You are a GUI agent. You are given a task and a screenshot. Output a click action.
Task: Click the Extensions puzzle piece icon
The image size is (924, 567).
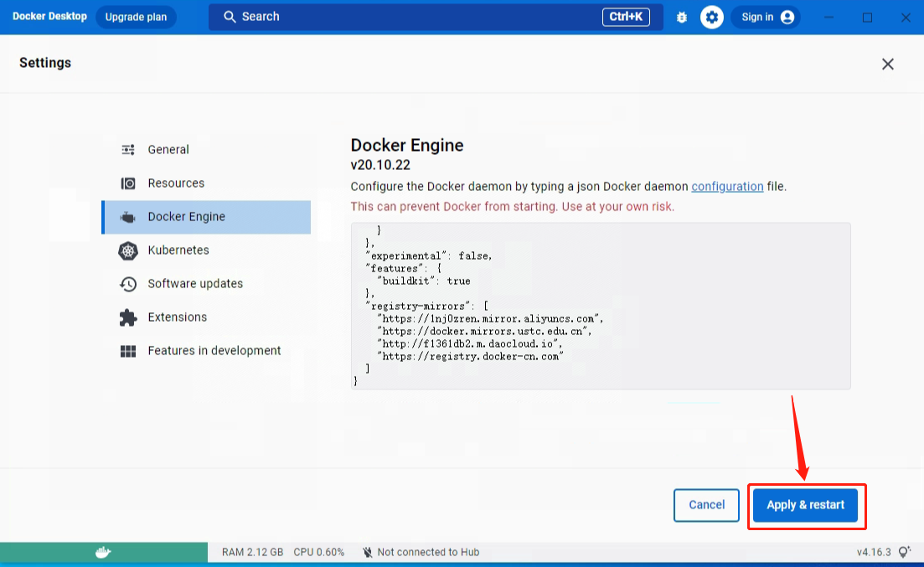click(x=128, y=317)
